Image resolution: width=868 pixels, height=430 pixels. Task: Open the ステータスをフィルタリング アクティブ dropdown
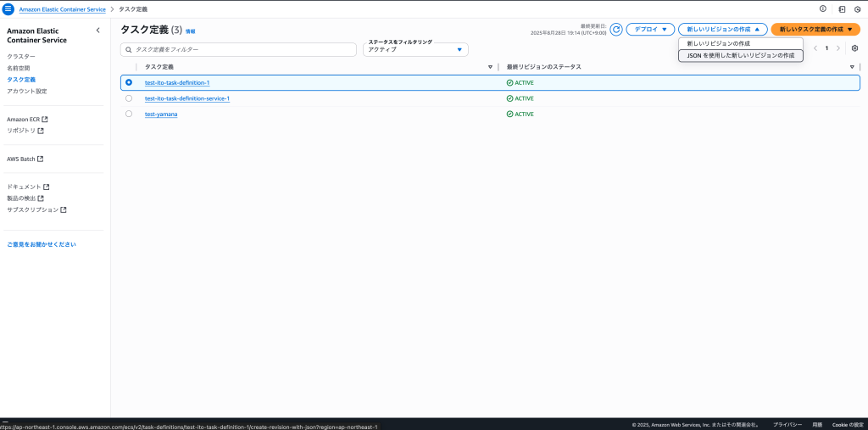tap(415, 49)
